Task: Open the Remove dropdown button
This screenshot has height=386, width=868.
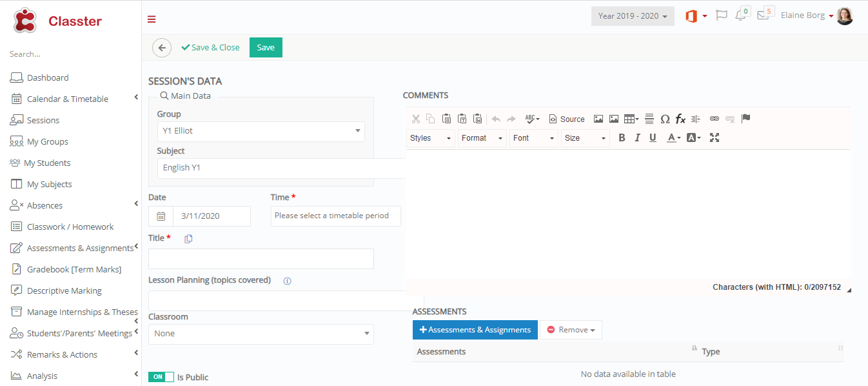Action: pos(571,330)
